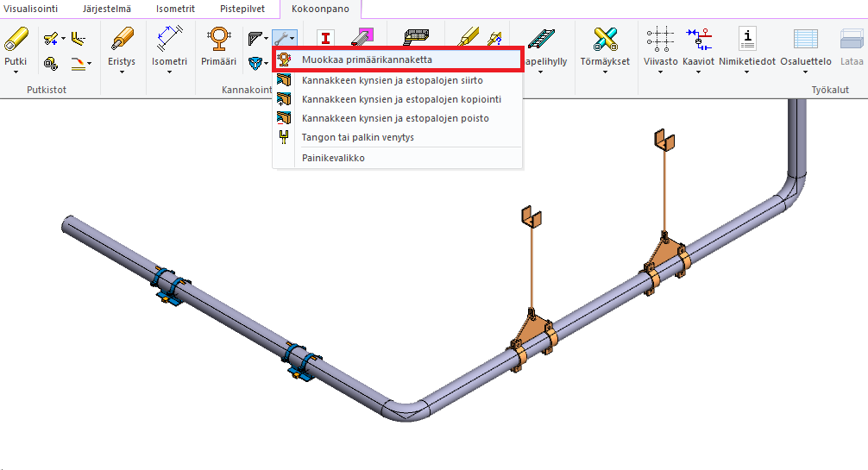Click the angle bracket support icon

pyautogui.click(x=255, y=38)
